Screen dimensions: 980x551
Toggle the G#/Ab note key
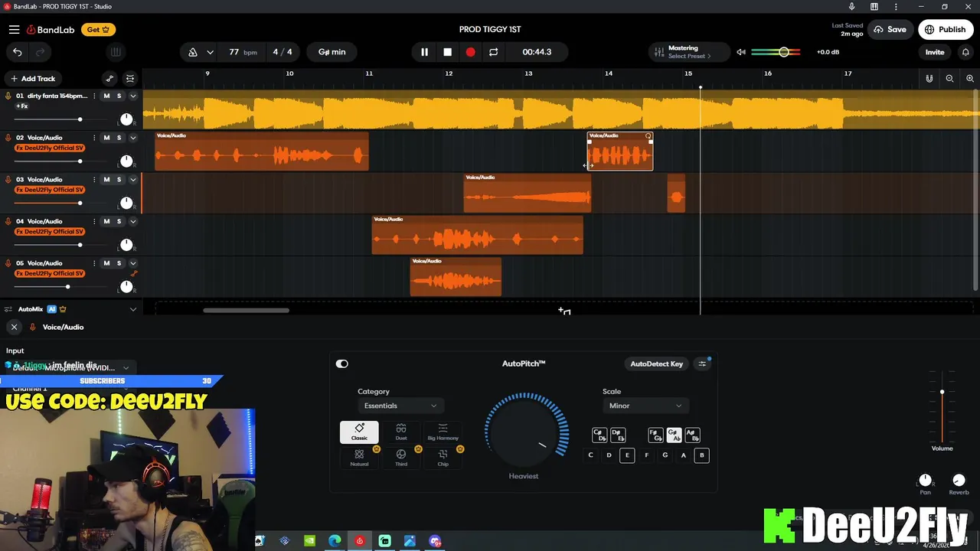(x=674, y=435)
